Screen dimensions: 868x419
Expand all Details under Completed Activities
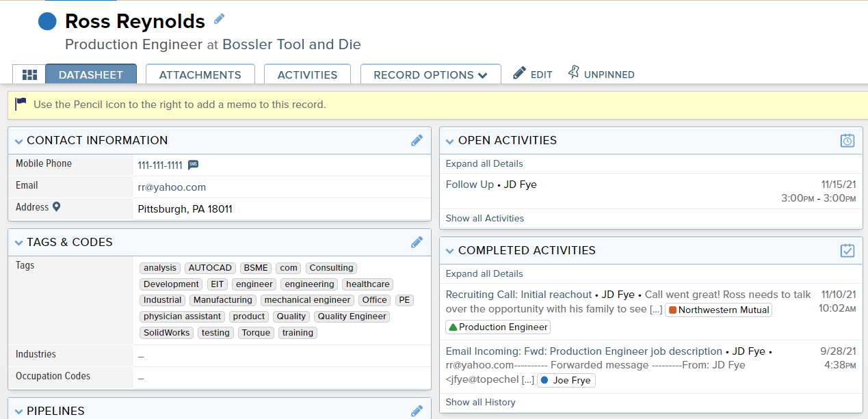click(x=484, y=273)
